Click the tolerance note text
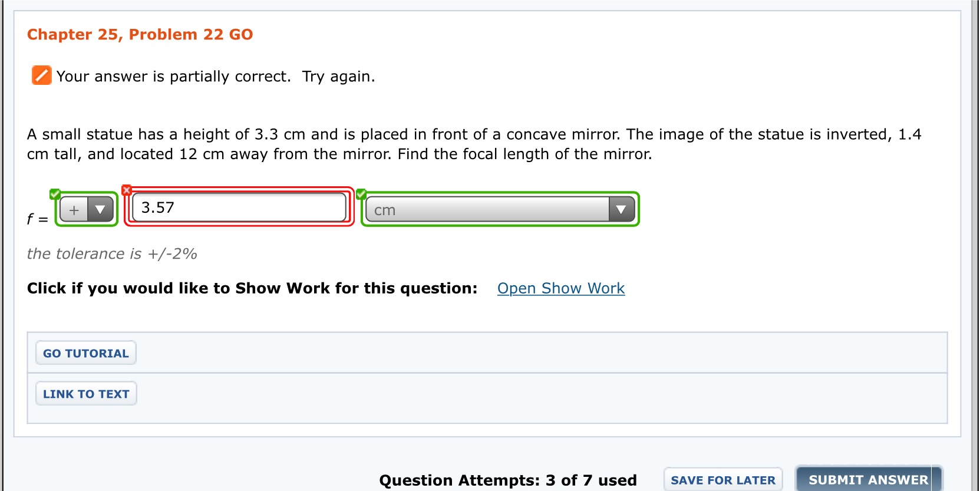This screenshot has height=491, width=980. coord(112,254)
